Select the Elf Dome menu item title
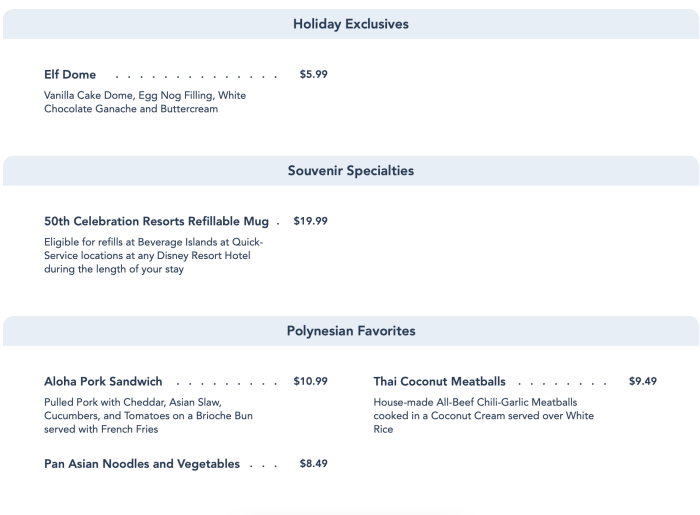 (70, 75)
